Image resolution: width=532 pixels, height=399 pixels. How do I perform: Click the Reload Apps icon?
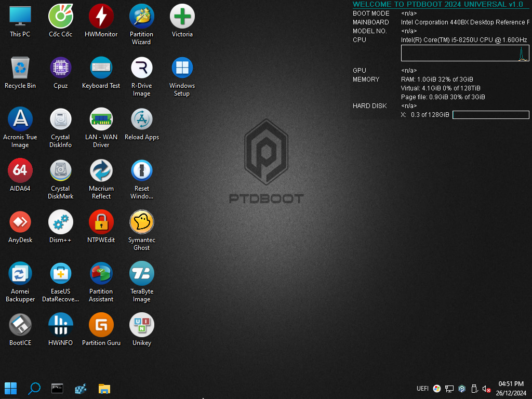[x=141, y=124]
